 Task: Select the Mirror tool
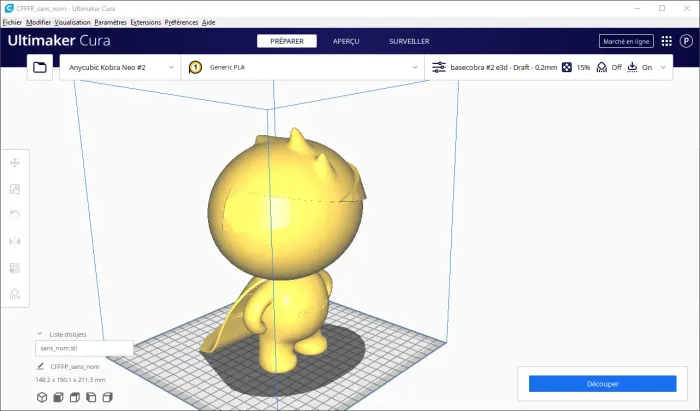pyautogui.click(x=15, y=241)
